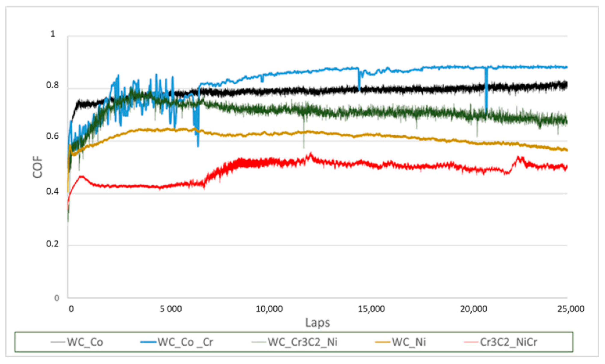
Task: Click the WC_Co _Cr legend label
Action: coord(185,342)
